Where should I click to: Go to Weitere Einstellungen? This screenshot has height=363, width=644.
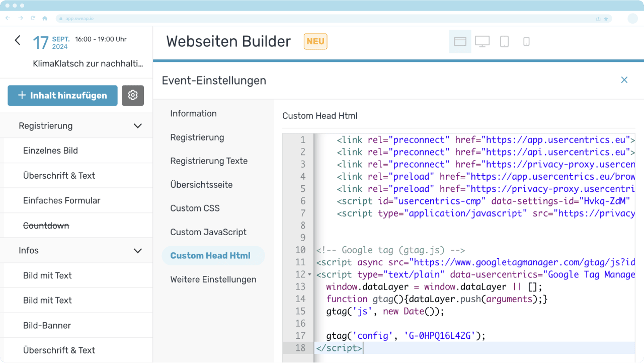pyautogui.click(x=213, y=279)
